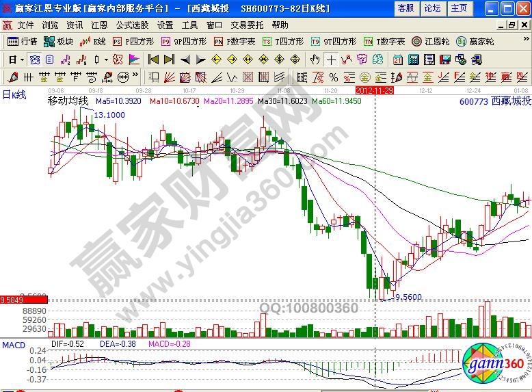Click the calendar date icon
The width and height of the screenshot is (532, 392).
click(397, 60)
